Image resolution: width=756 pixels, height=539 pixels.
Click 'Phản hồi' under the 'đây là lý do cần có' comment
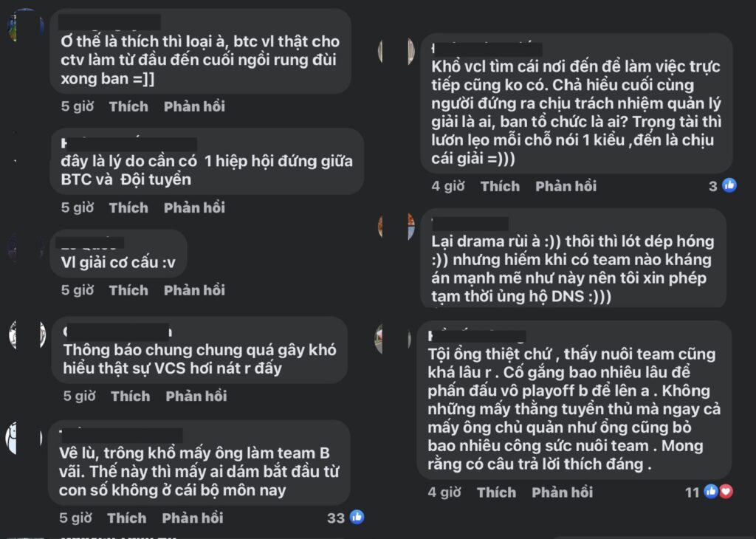click(194, 207)
